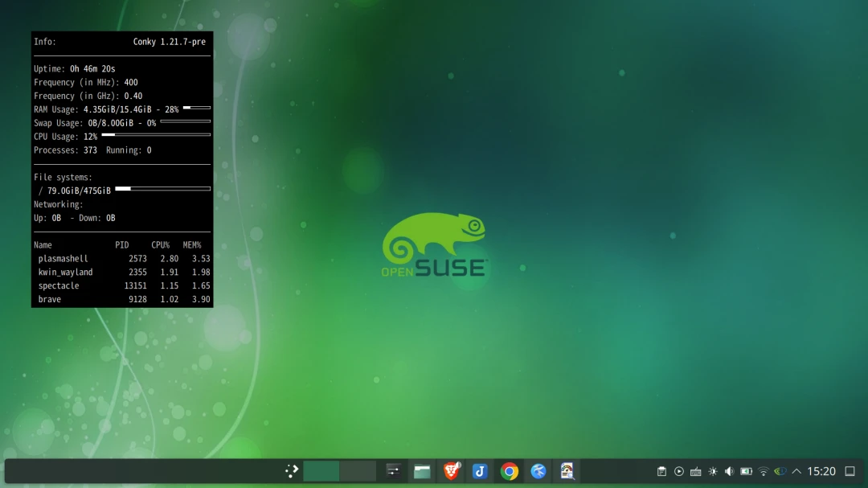868x488 pixels.
Task: Show battery and power status
Action: click(x=746, y=472)
